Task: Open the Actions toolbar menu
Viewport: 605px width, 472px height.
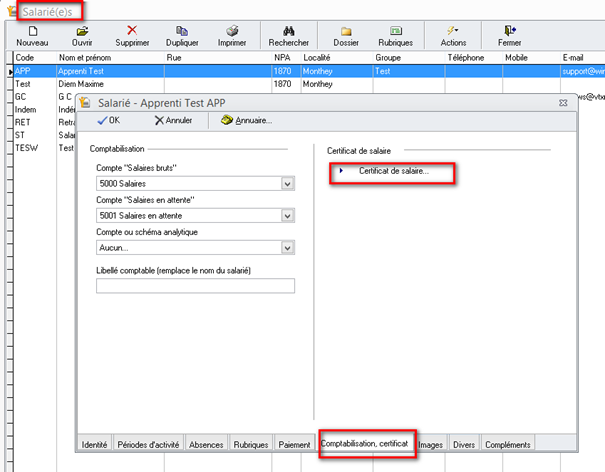Action: [453, 31]
